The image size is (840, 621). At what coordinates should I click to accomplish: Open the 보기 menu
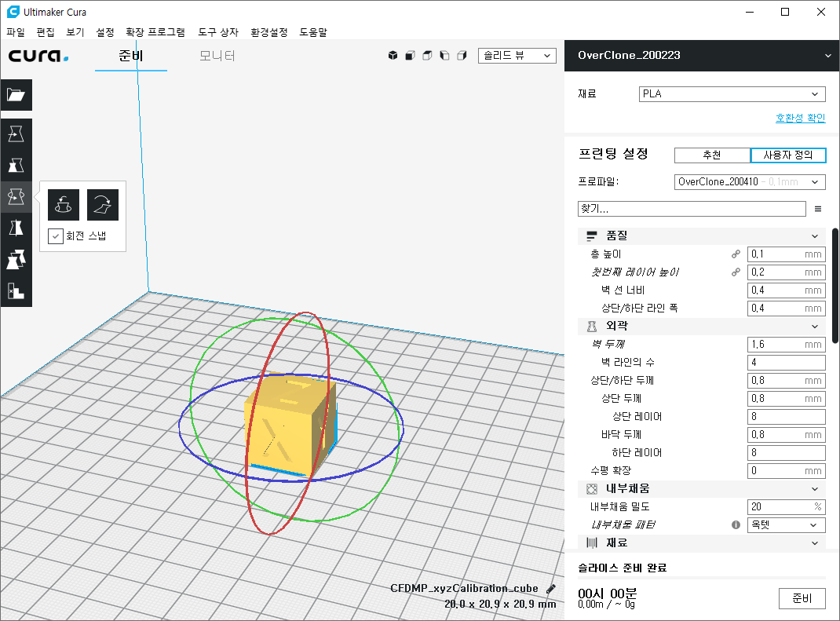pos(75,32)
